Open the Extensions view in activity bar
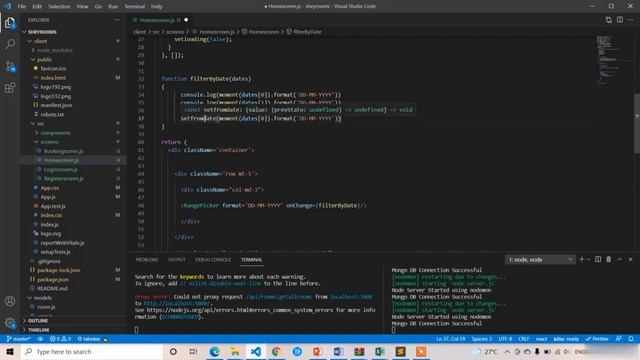This screenshot has height=360, width=640. coord(10,88)
